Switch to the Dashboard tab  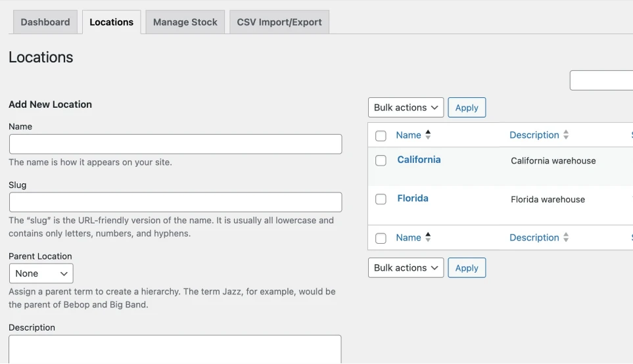coord(45,22)
